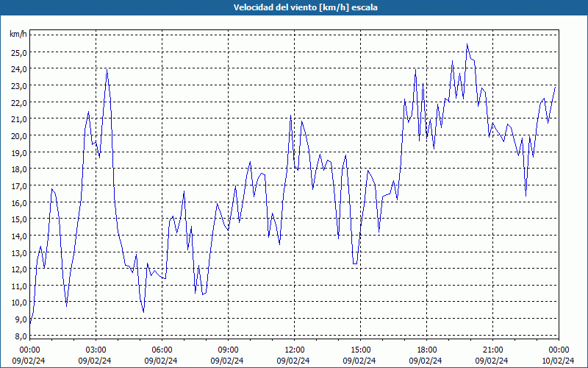Click the 12,0 y-axis value

click(x=19, y=269)
